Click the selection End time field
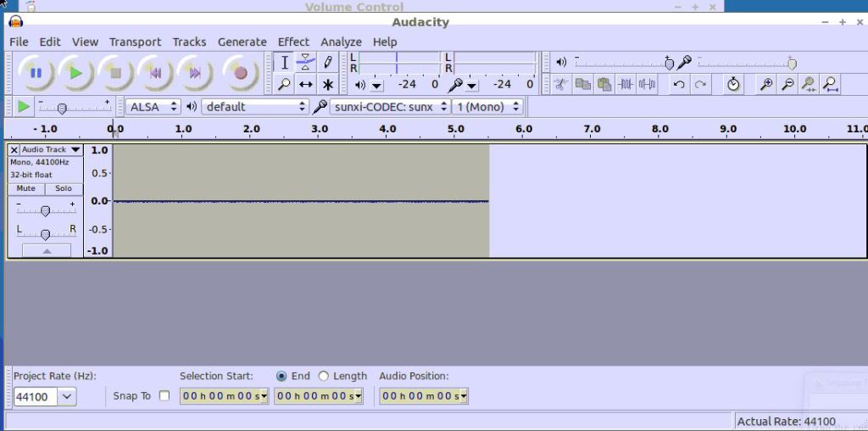 pyautogui.click(x=319, y=396)
